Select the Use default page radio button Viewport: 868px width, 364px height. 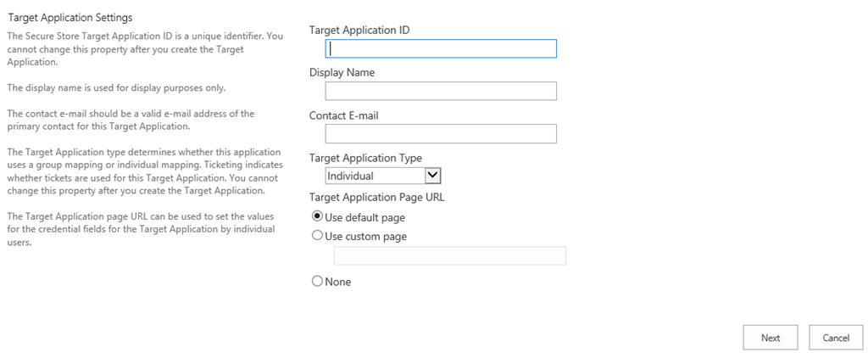(x=318, y=217)
